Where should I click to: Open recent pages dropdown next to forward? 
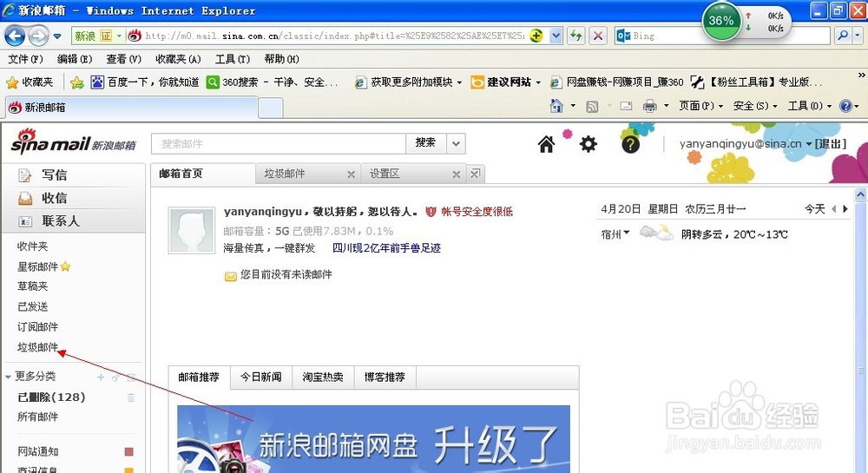click(57, 36)
